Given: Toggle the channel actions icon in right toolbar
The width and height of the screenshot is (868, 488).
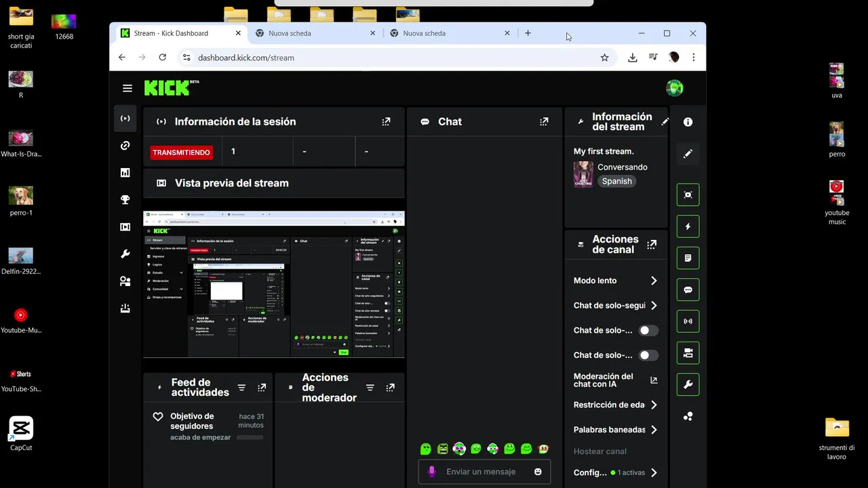Looking at the screenshot, I should [x=688, y=353].
